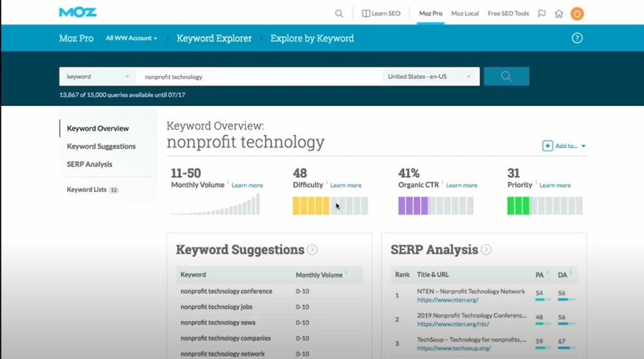Click the Learn SEO book icon

(x=366, y=14)
